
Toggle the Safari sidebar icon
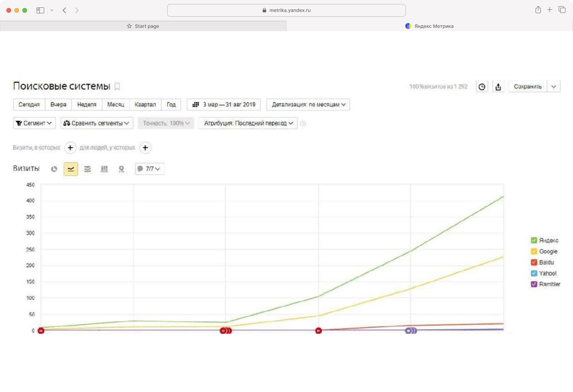click(40, 10)
